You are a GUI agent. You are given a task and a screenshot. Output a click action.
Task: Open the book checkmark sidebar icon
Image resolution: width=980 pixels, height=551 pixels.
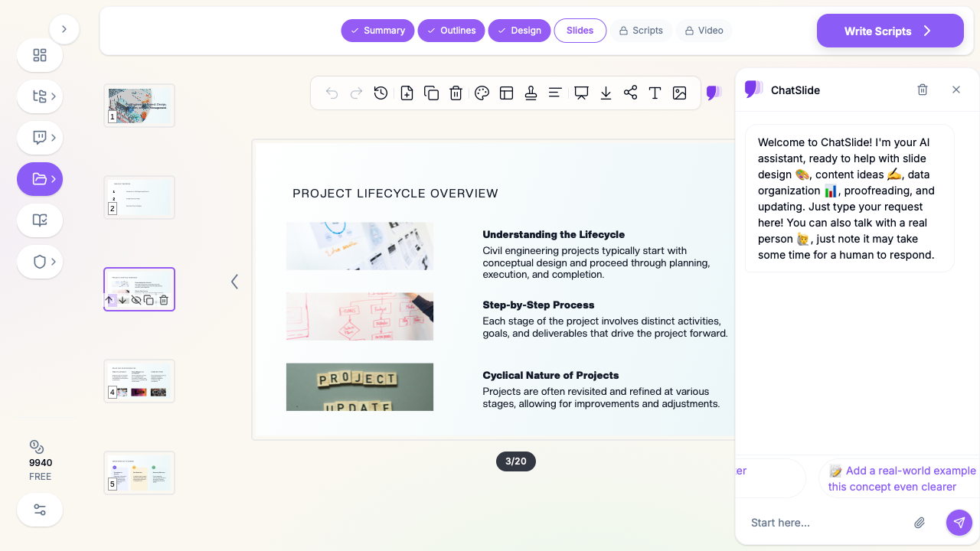pyautogui.click(x=40, y=220)
